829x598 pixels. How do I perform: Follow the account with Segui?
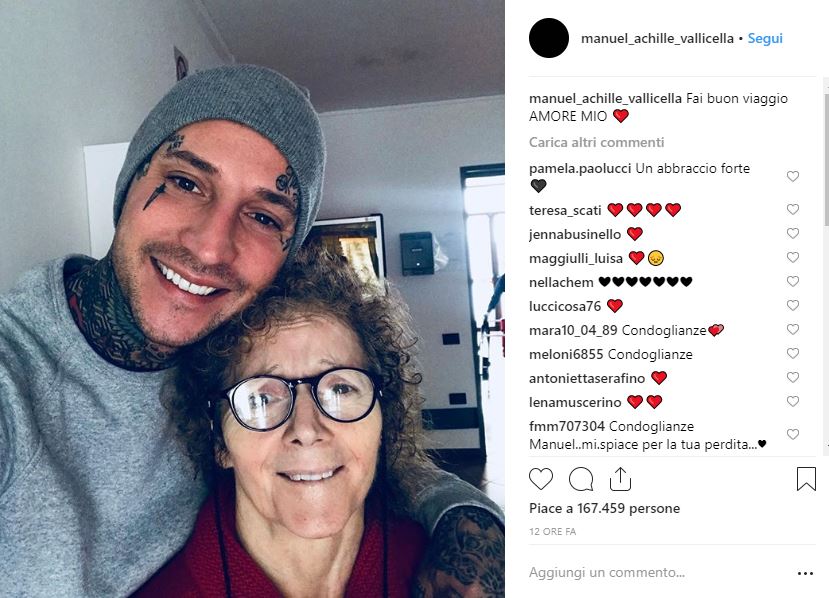click(x=765, y=38)
